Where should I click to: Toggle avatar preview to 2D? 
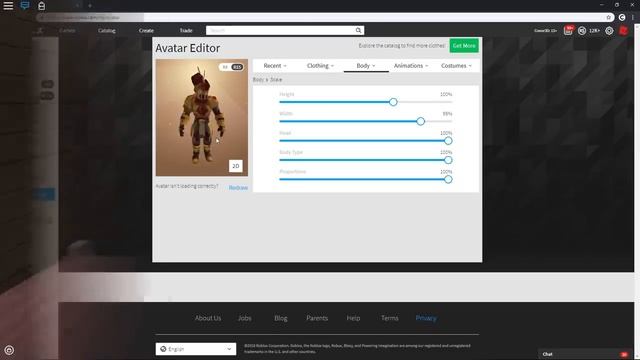coord(236,166)
